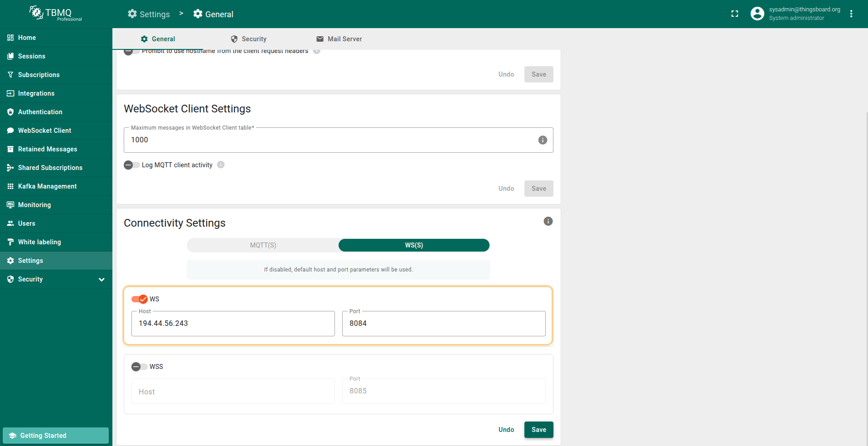Click the WS Port input field
This screenshot has width=868, height=446.
point(443,324)
